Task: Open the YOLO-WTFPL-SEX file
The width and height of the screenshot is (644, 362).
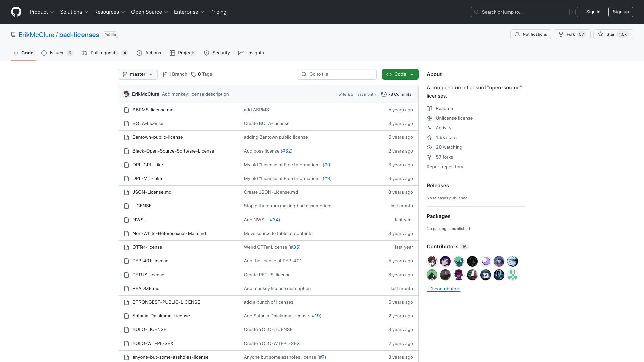Action: click(x=153, y=344)
